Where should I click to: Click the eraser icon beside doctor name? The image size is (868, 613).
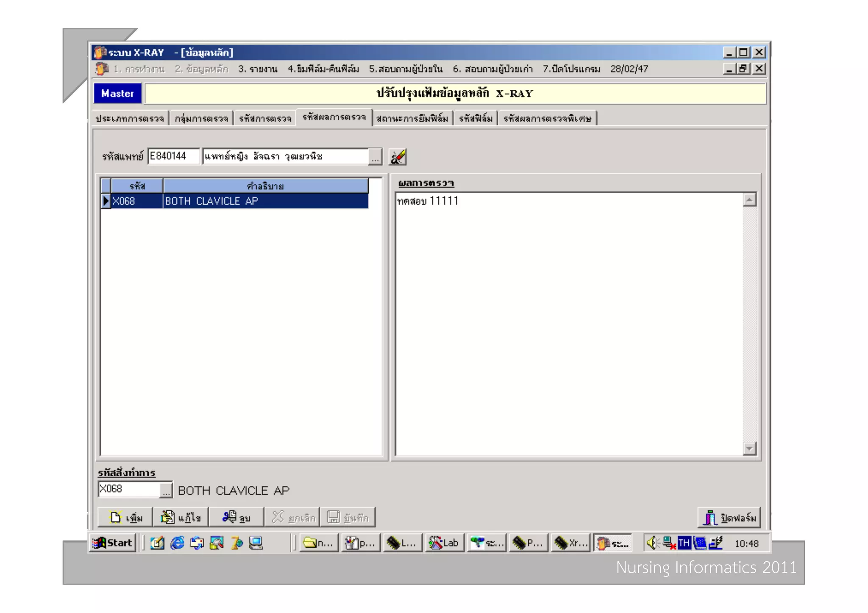398,157
